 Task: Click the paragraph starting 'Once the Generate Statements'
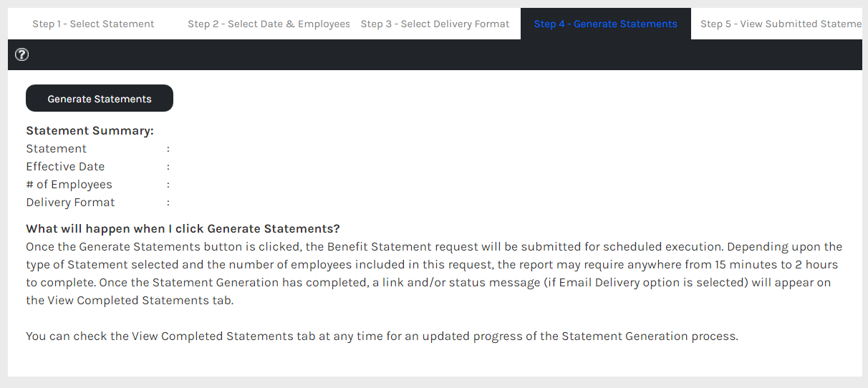click(434, 273)
